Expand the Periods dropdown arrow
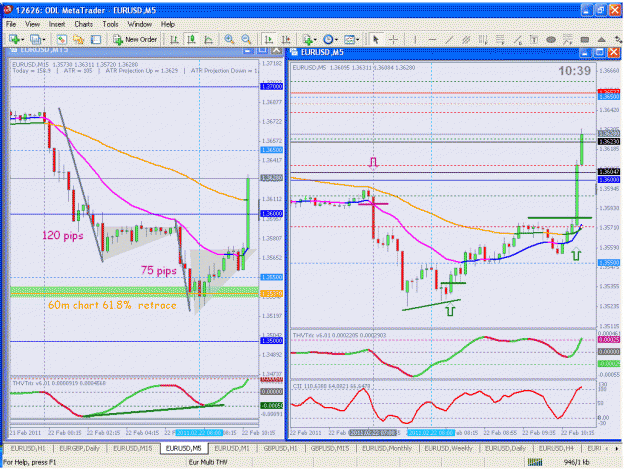The image size is (625, 470). (336, 39)
